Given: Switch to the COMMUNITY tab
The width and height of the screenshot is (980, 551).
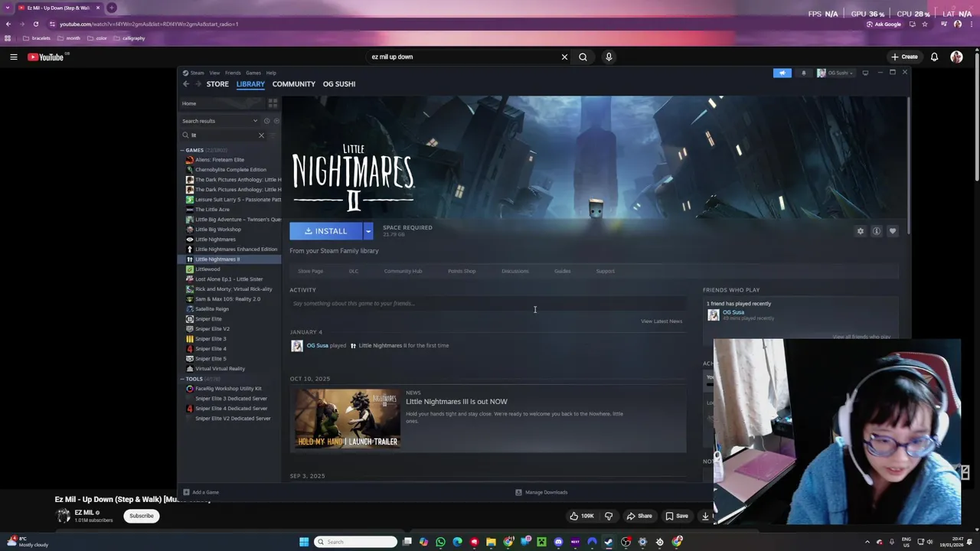Looking at the screenshot, I should (294, 84).
